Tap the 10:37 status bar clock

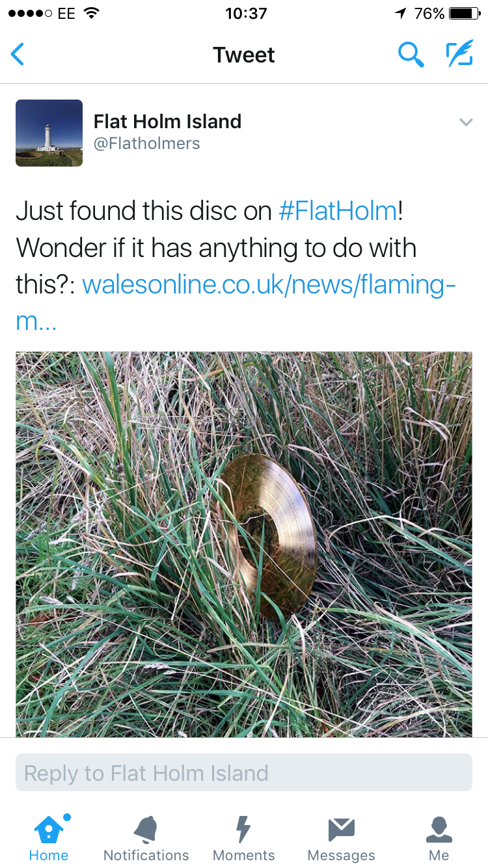click(246, 13)
